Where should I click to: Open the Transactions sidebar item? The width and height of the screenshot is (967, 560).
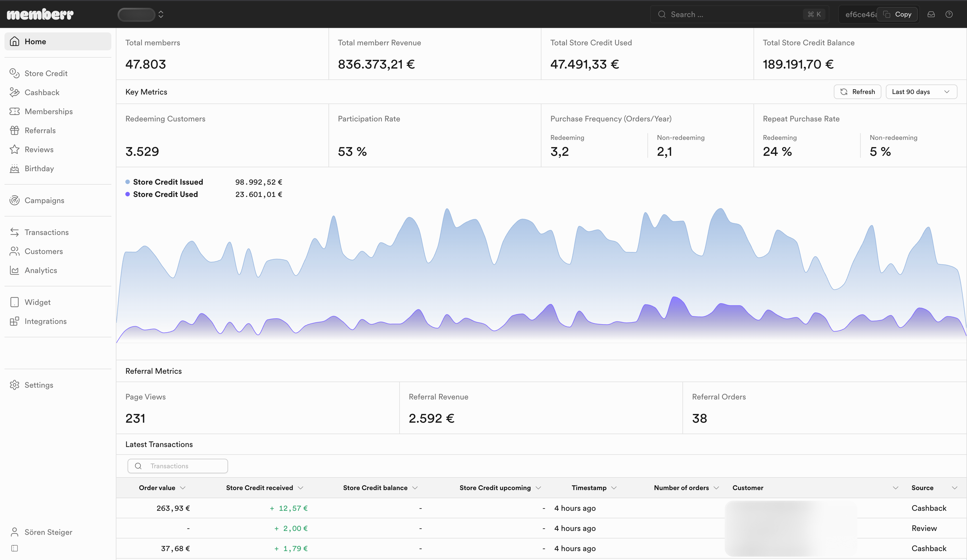(x=46, y=232)
